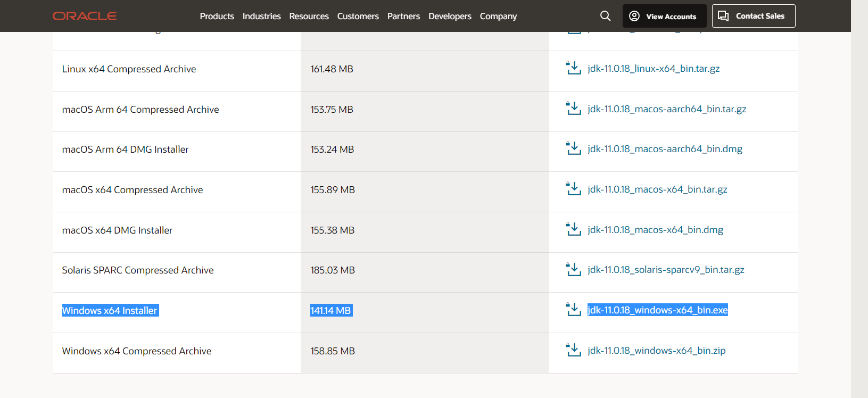The image size is (868, 398).
Task: Select the Linux x64 Compressed Archive text
Action: [129, 69]
